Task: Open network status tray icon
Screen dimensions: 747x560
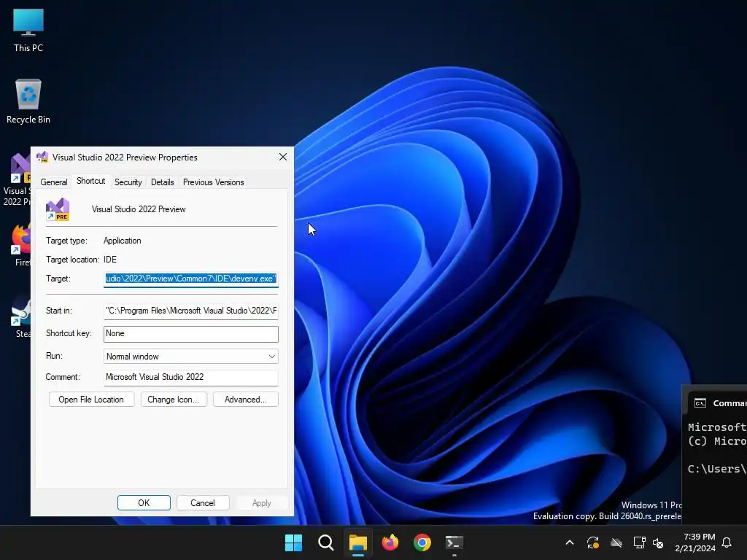Action: (x=639, y=542)
